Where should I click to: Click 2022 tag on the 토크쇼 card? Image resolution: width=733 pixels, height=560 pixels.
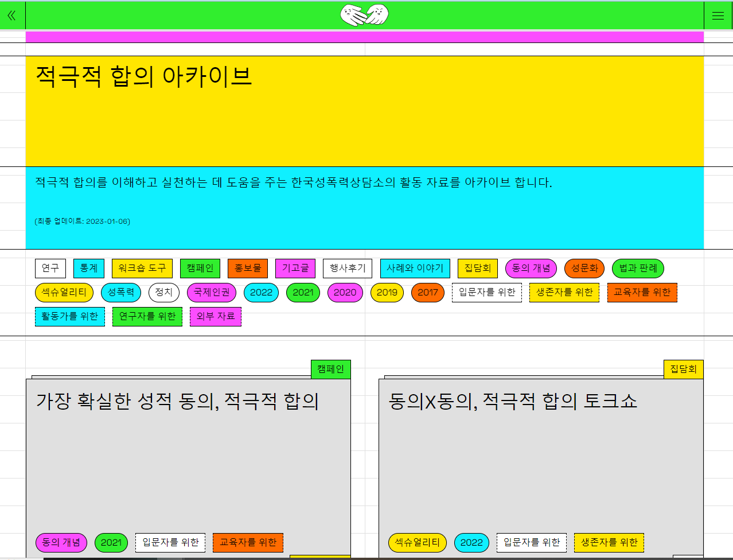[471, 543]
